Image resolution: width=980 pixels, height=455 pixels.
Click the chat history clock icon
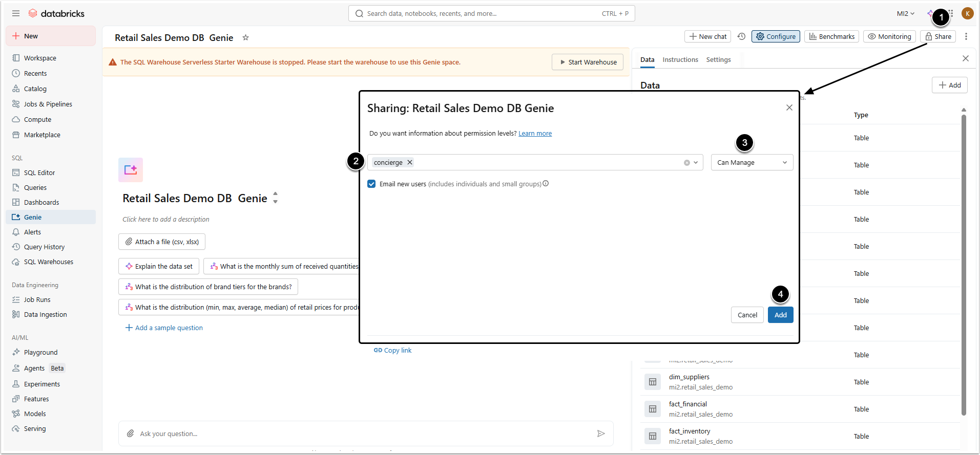coord(741,36)
